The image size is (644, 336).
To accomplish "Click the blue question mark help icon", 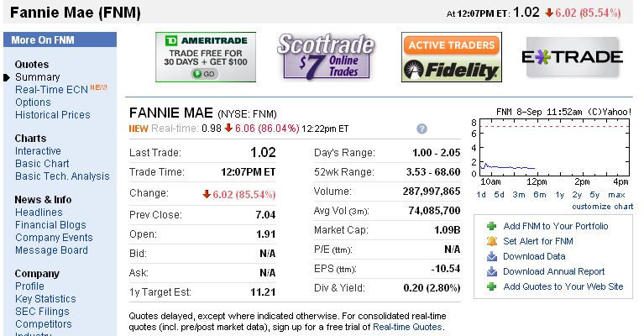I will point(421,129).
